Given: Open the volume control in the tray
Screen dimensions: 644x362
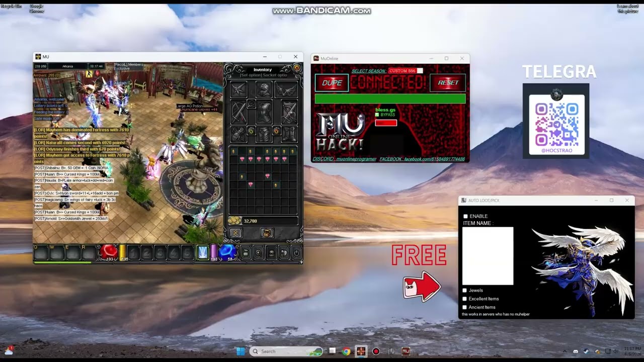Looking at the screenshot, I should tap(615, 351).
